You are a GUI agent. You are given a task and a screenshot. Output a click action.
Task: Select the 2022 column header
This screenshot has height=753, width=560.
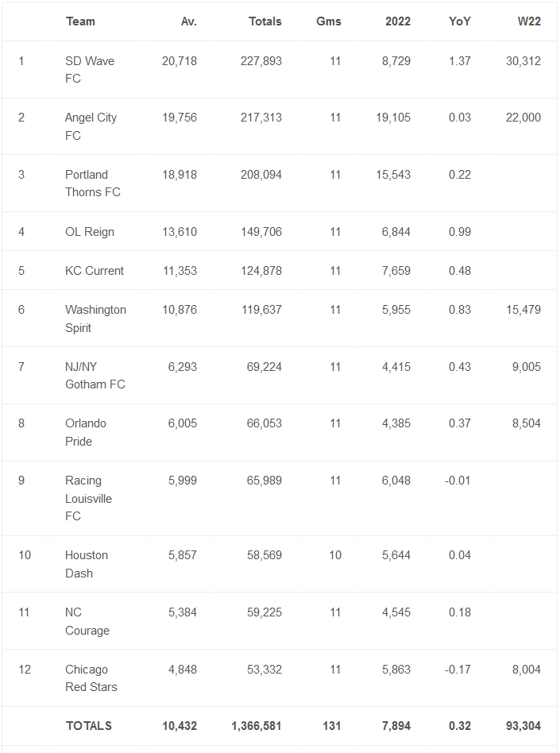click(398, 21)
